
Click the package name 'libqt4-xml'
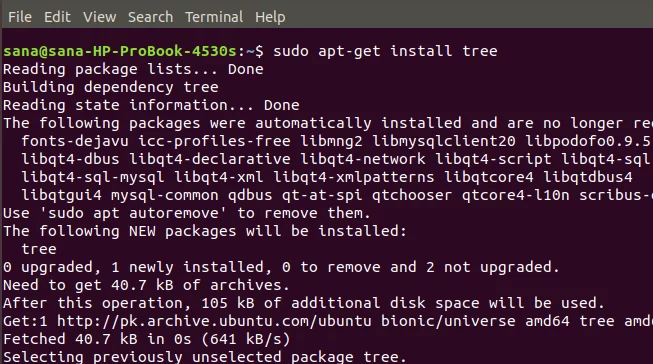(219, 177)
